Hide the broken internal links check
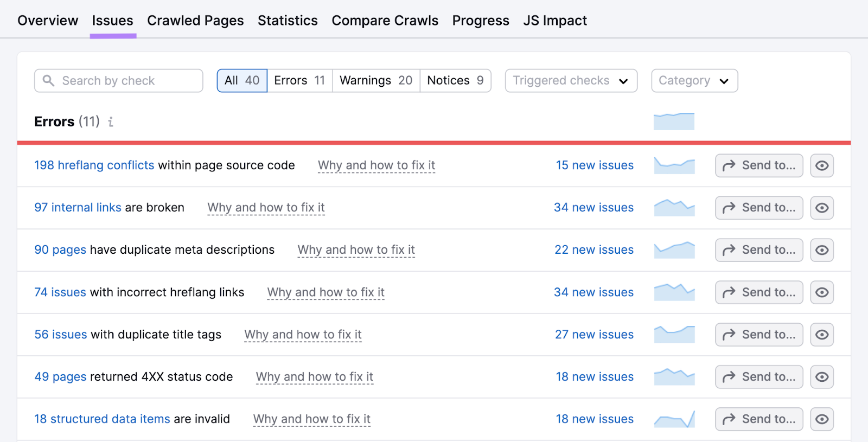This screenshot has width=868, height=442. pyautogui.click(x=822, y=208)
